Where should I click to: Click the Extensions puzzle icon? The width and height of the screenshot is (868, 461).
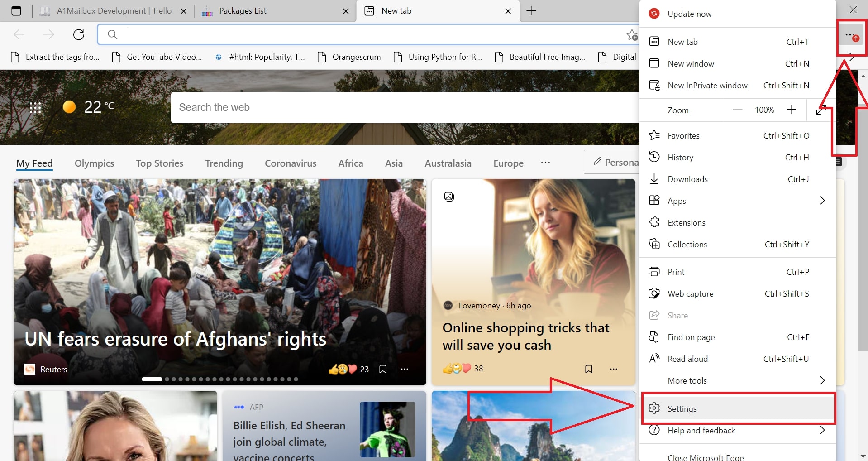(x=654, y=222)
